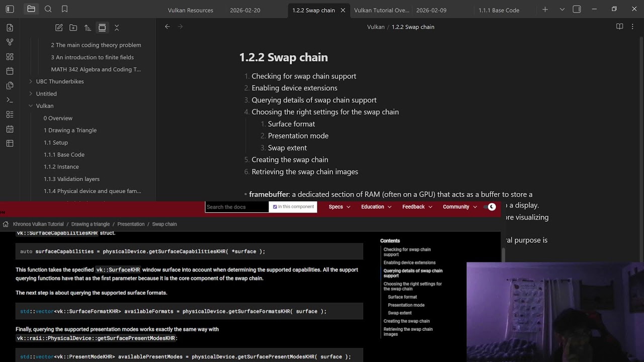Viewport: 644px width, 362px height.
Task: Click the quick switcher ribbon icon
Action: pyautogui.click(x=10, y=28)
